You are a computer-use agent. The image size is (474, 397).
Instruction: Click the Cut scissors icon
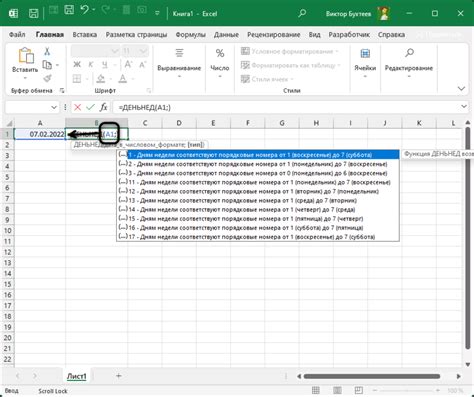point(47,51)
